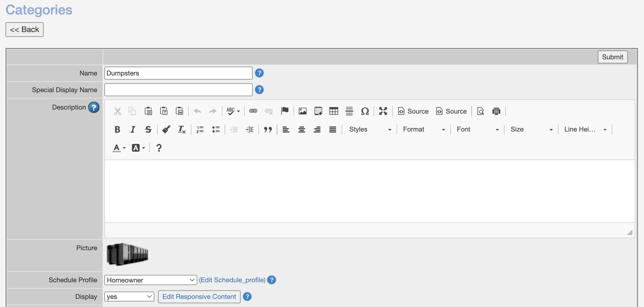The height and width of the screenshot is (307, 644).
Task: Insert an image via toolbar icon
Action: [x=303, y=111]
